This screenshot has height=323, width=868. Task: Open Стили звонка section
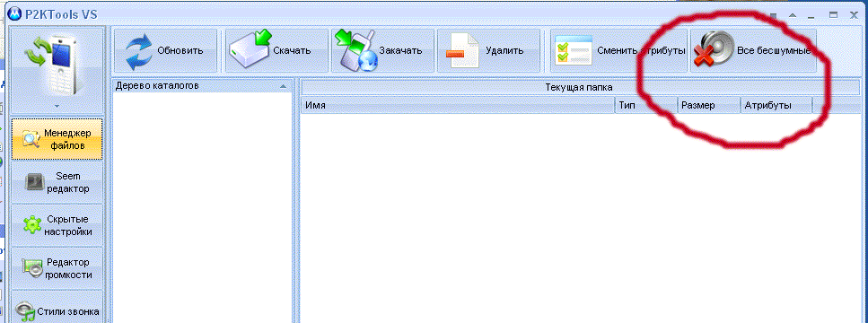pos(57,308)
